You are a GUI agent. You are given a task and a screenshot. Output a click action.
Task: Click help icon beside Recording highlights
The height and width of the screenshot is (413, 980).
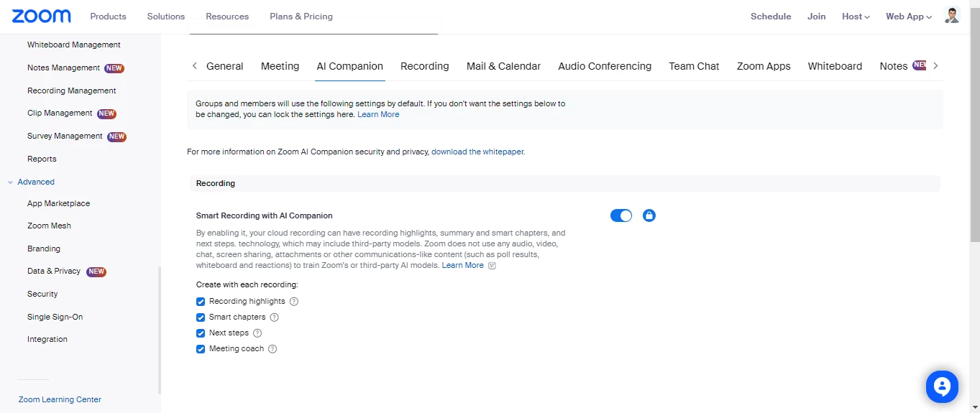point(293,302)
